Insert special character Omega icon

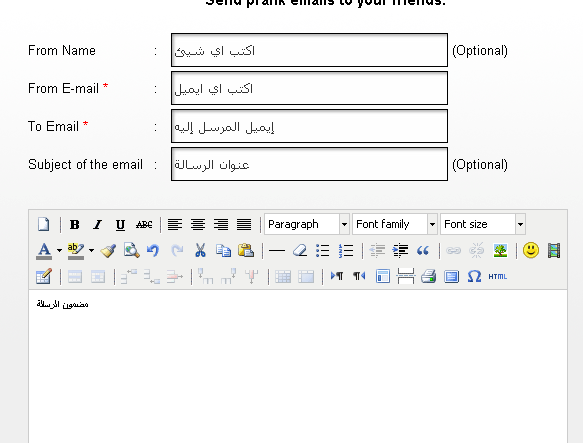(474, 276)
